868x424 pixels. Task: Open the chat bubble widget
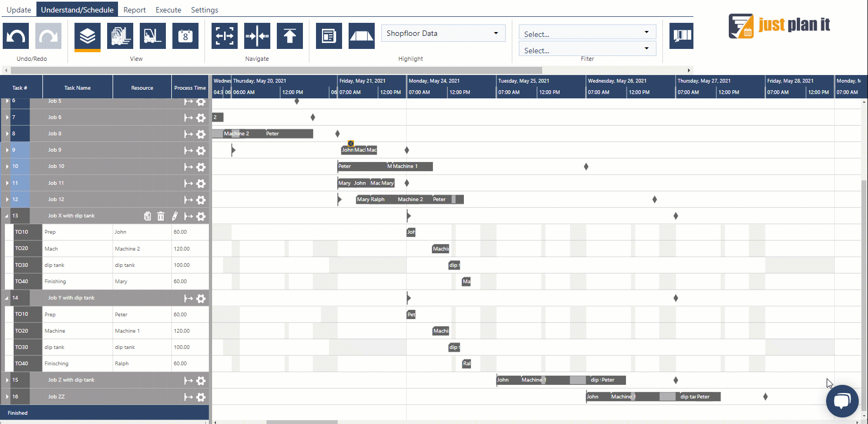[x=842, y=401]
